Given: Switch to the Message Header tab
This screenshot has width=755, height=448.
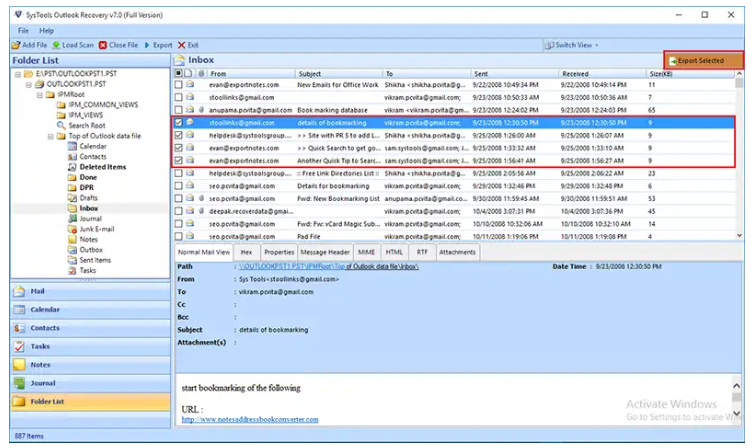Looking at the screenshot, I should (325, 252).
